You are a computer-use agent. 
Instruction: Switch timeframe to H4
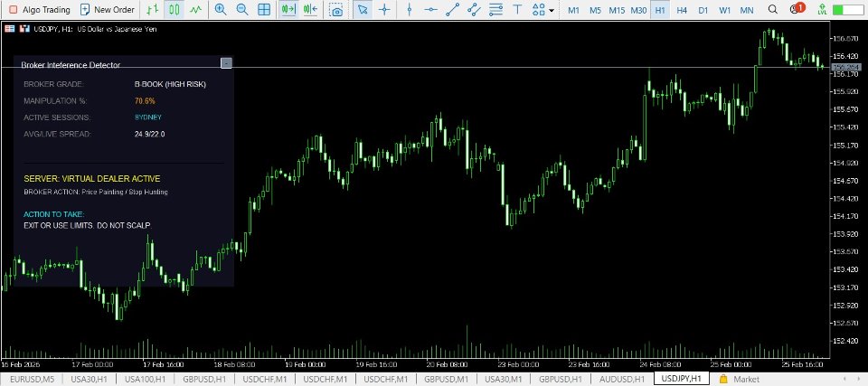pos(682,10)
